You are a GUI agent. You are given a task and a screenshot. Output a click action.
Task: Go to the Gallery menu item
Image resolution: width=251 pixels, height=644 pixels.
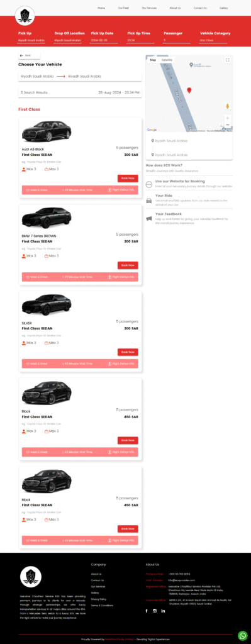(x=223, y=8)
